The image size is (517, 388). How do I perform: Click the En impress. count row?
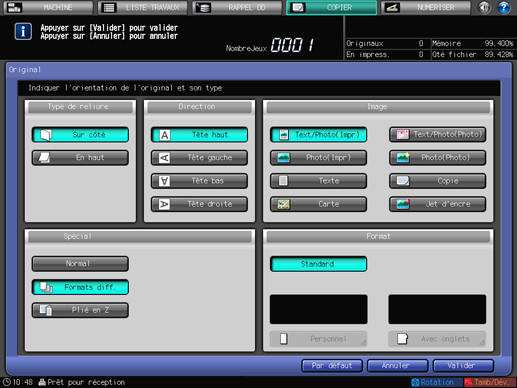coord(386,54)
